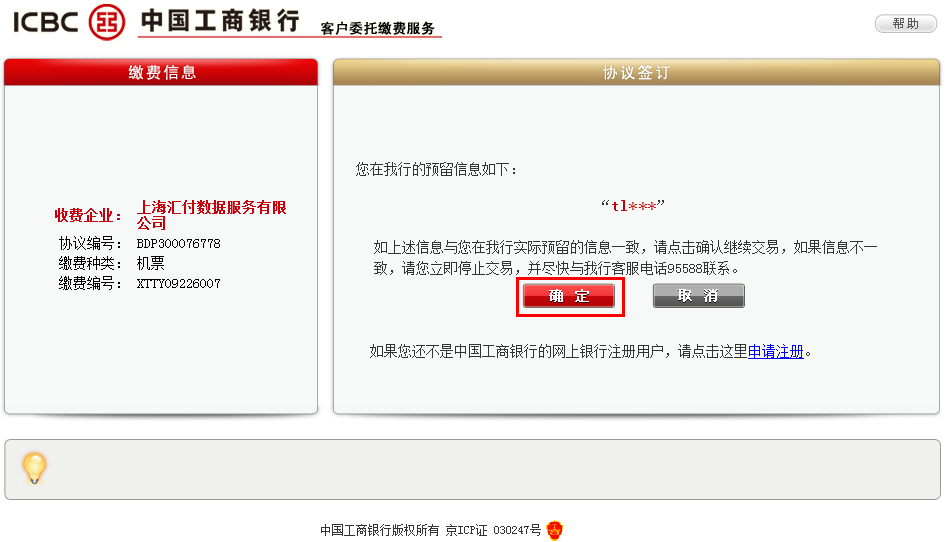Click the 缴费编号 label
This screenshot has height=542, width=945.
click(90, 283)
